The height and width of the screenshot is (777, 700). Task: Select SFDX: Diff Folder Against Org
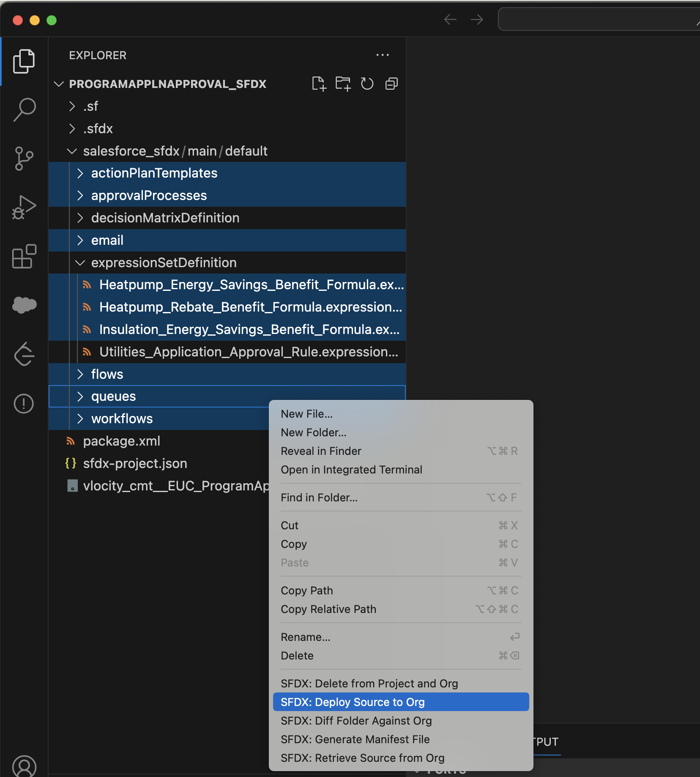(401, 721)
